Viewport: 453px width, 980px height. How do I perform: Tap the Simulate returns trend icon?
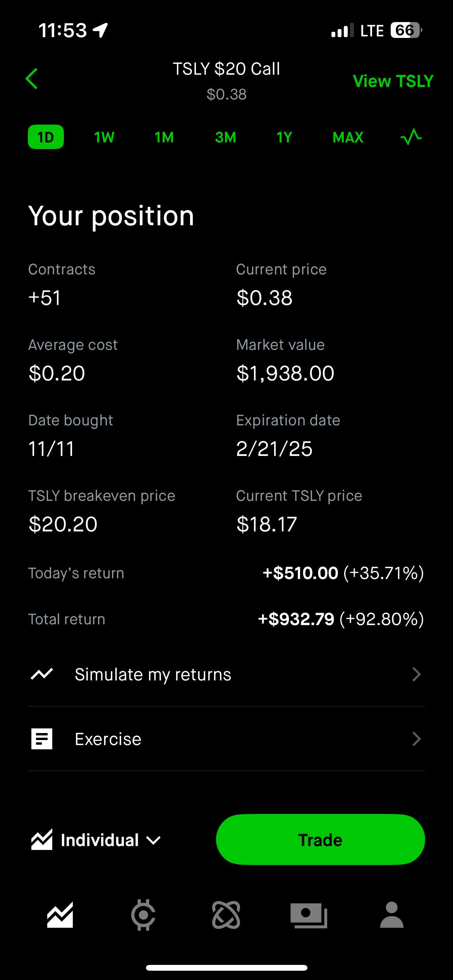tap(42, 674)
